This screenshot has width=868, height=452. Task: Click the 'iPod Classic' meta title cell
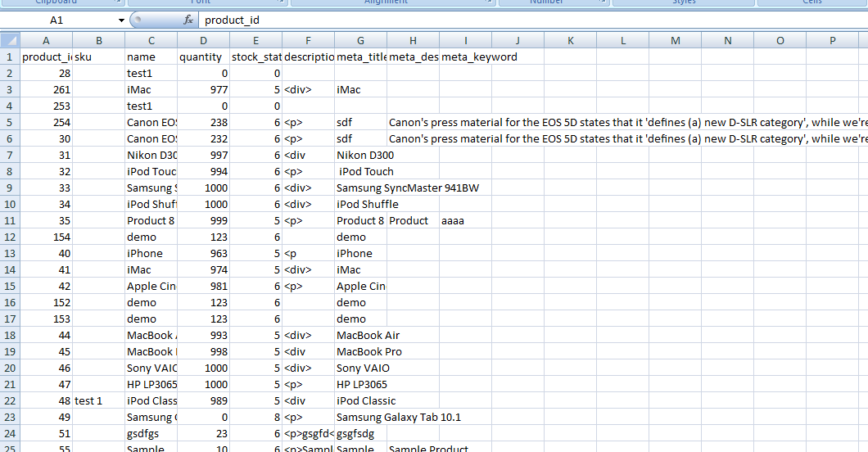pos(360,400)
